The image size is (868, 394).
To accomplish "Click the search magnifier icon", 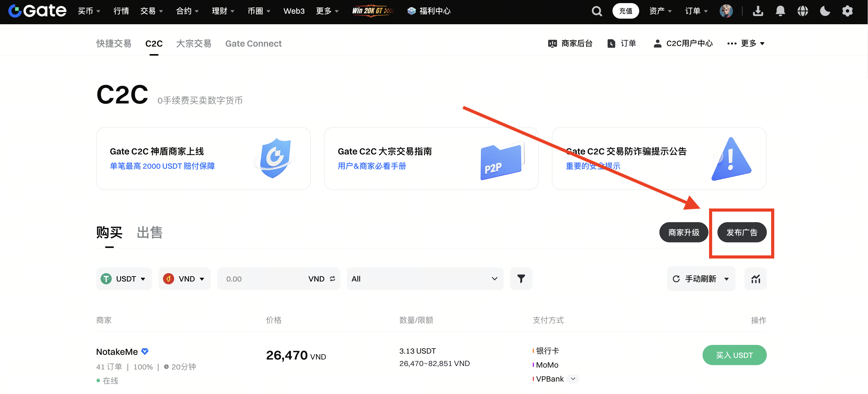I will (597, 11).
